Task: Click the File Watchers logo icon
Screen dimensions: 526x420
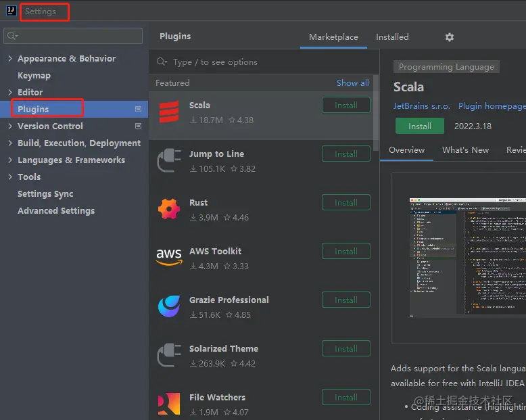Action: pyautogui.click(x=169, y=404)
